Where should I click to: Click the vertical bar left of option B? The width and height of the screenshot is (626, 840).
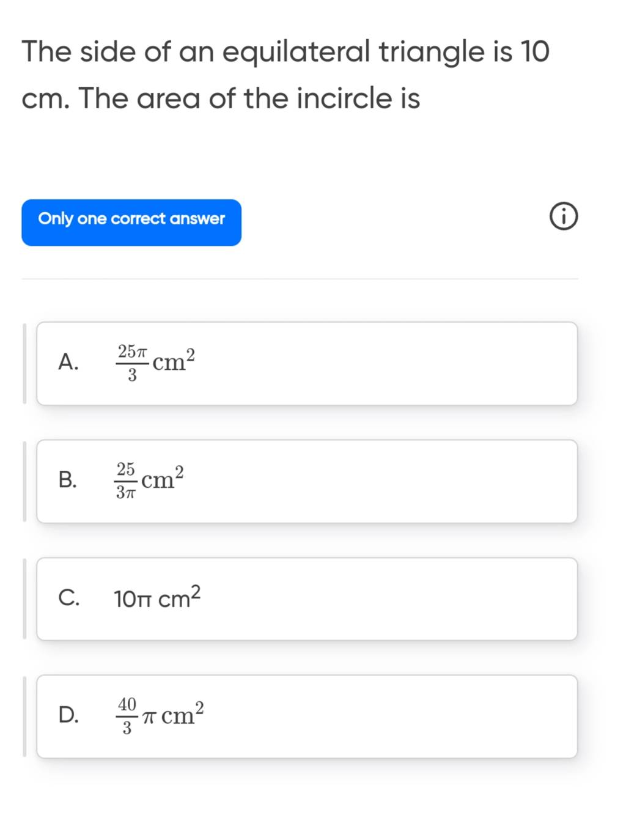click(24, 481)
